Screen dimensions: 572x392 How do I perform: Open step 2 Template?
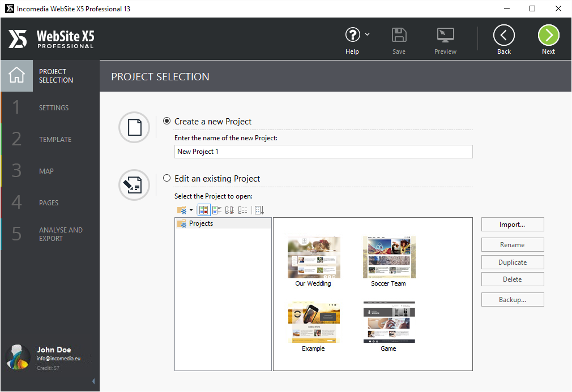coord(50,139)
